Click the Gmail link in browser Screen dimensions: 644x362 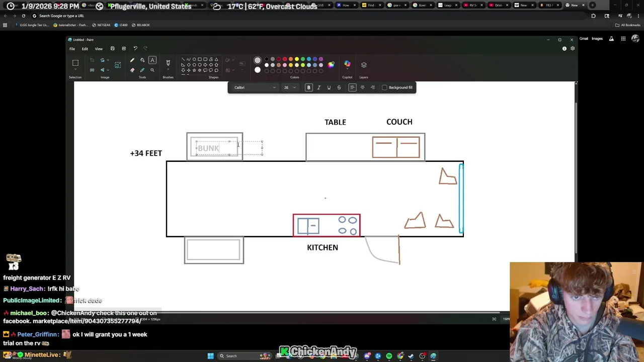tap(584, 39)
